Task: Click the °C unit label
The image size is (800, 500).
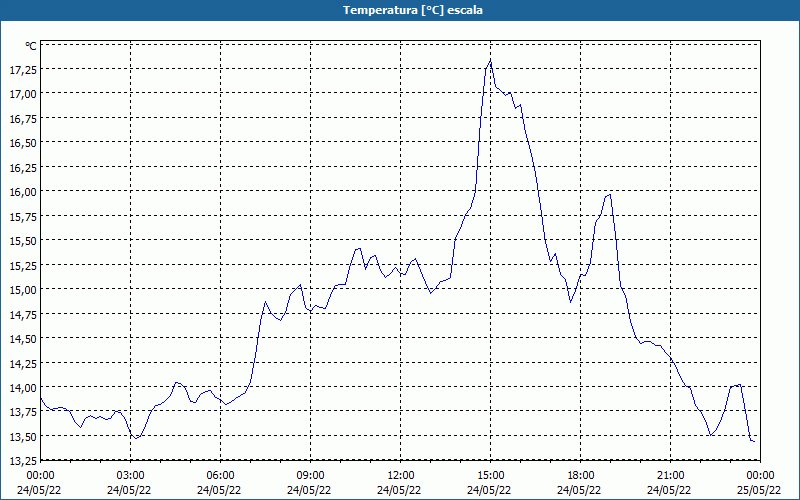Action: [31, 46]
